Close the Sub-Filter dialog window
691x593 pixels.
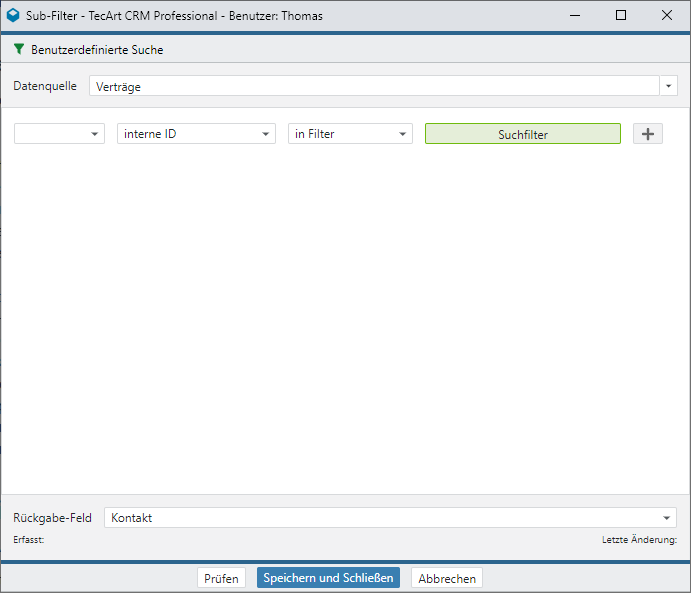click(x=667, y=16)
